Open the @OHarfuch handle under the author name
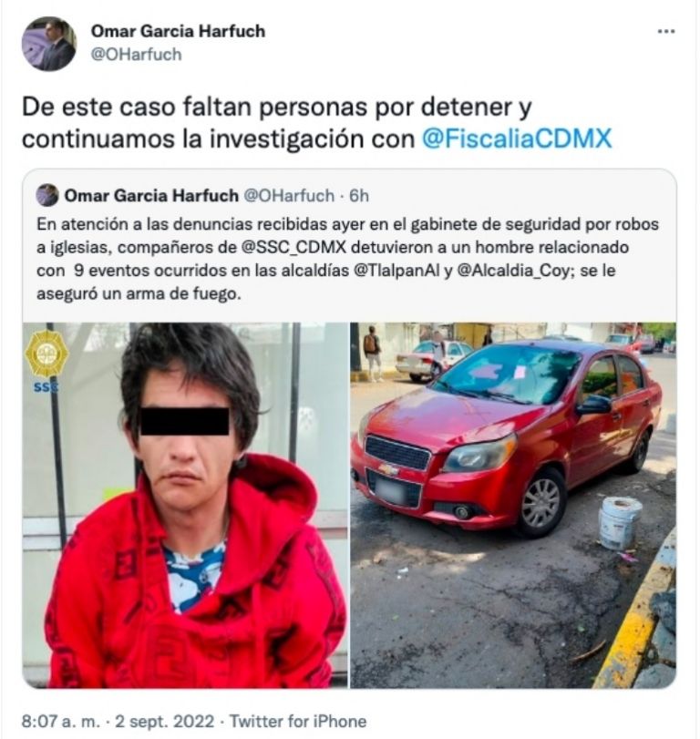Viewport: 700px width, 739px height. click(136, 55)
